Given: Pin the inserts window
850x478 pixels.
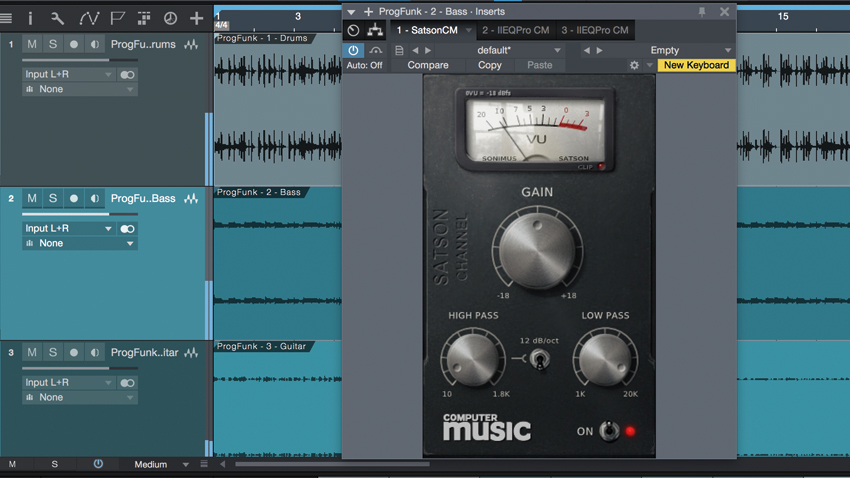Looking at the screenshot, I should click(x=702, y=11).
